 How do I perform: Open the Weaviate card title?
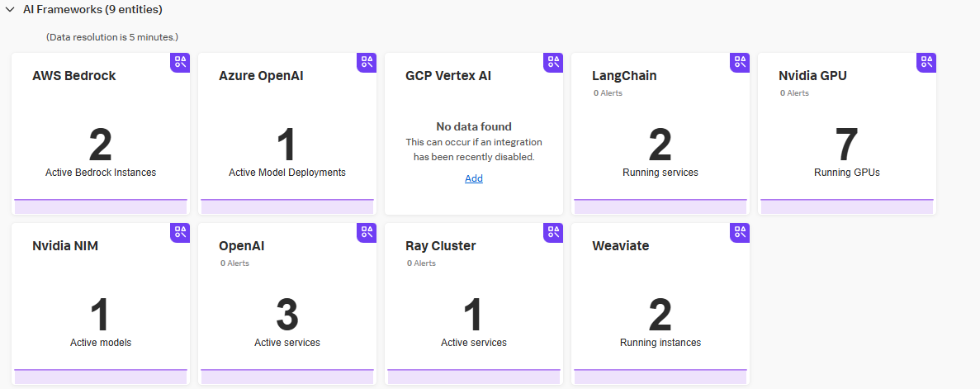[x=621, y=246]
